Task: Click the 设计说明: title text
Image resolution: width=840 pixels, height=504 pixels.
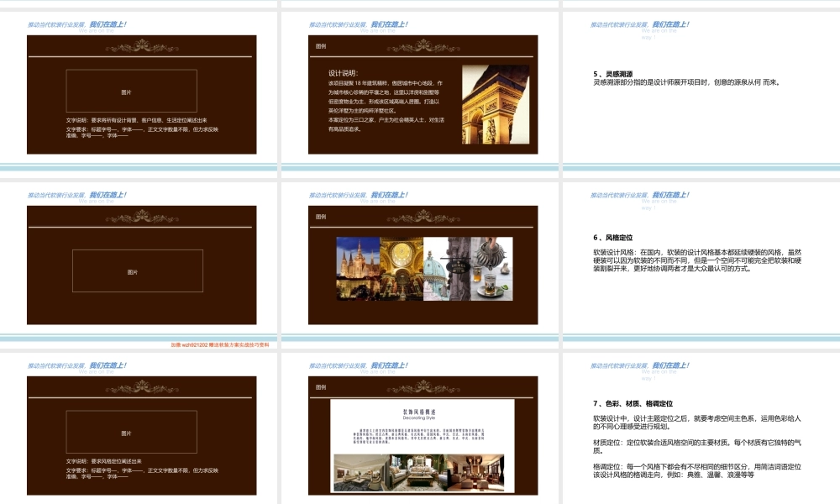Action: coord(343,73)
